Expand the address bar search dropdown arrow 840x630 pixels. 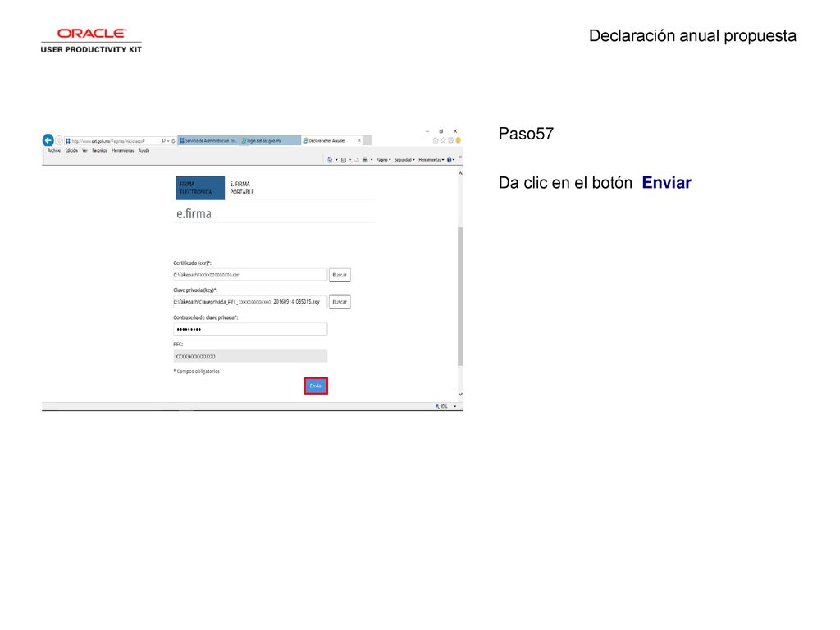click(168, 141)
